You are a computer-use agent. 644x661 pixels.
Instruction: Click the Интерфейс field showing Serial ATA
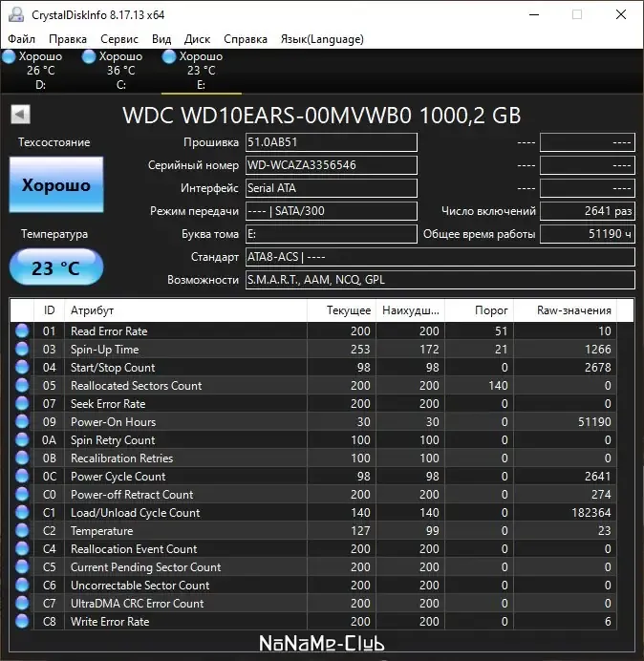(332, 188)
